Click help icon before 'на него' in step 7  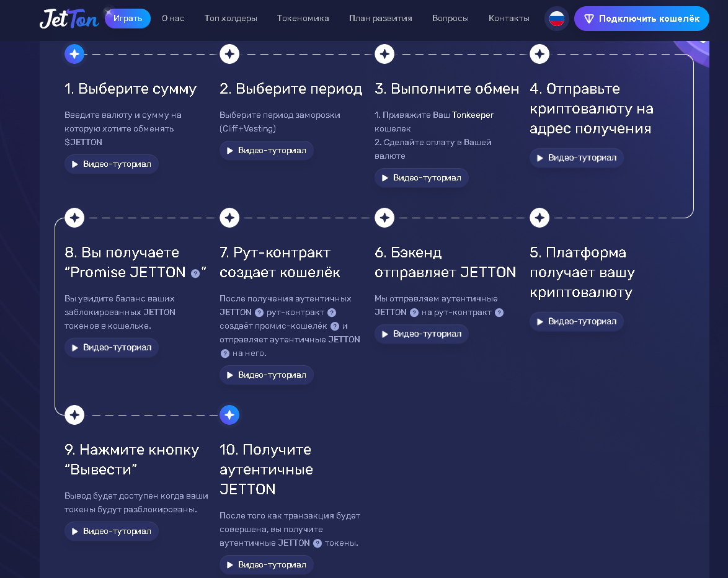(224, 353)
